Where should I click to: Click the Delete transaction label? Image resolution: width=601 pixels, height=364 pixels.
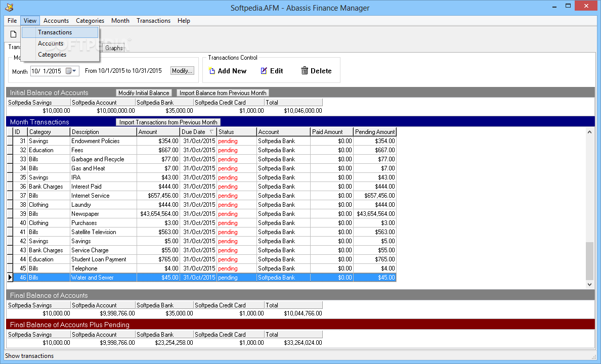coord(321,71)
